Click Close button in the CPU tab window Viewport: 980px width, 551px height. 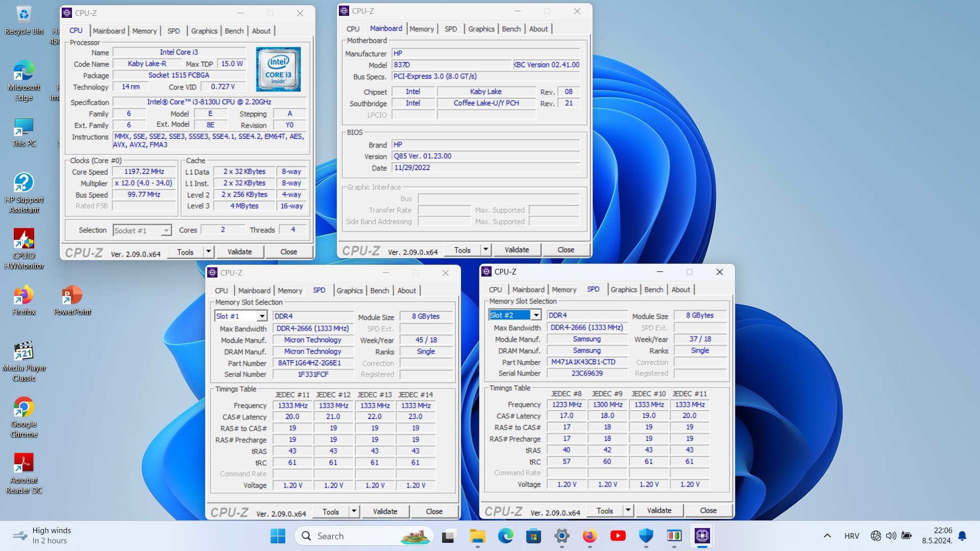pos(288,252)
